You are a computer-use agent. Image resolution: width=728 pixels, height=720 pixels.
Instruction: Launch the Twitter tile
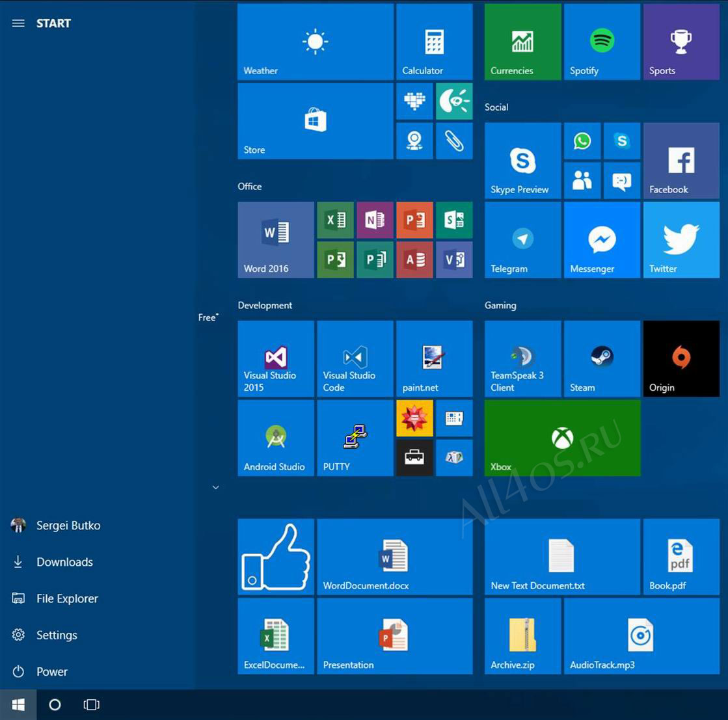click(681, 240)
